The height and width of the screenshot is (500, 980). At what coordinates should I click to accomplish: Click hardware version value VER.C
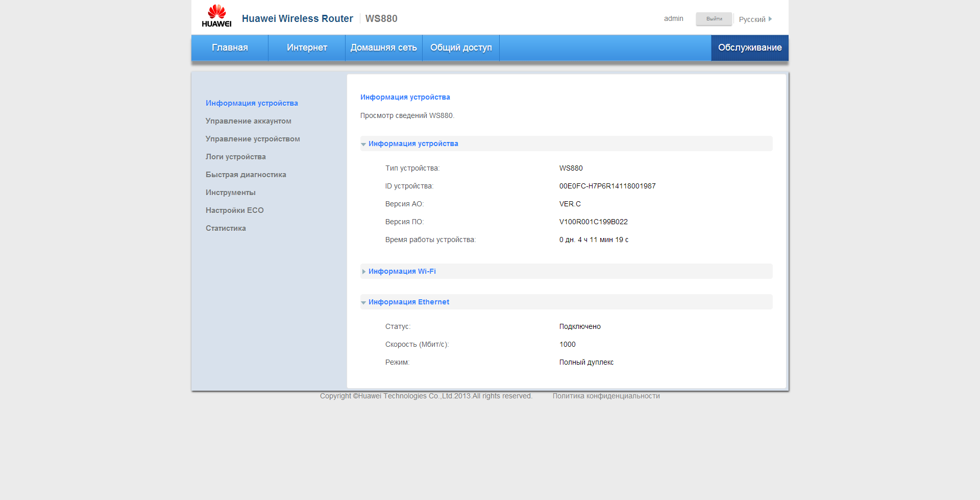570,204
